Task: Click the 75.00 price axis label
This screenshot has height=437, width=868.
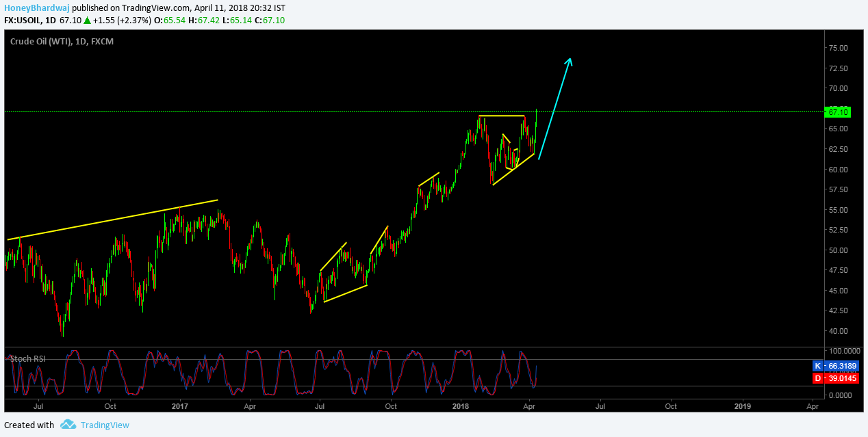Action: coord(839,48)
